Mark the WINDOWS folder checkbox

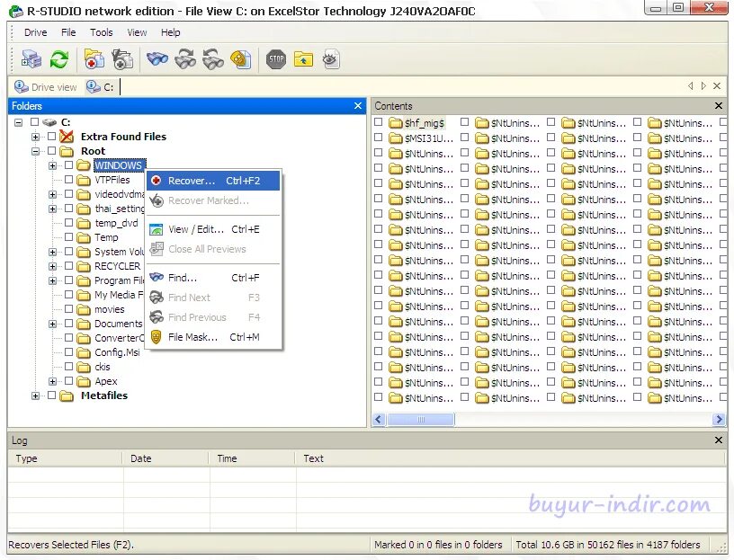pos(68,165)
